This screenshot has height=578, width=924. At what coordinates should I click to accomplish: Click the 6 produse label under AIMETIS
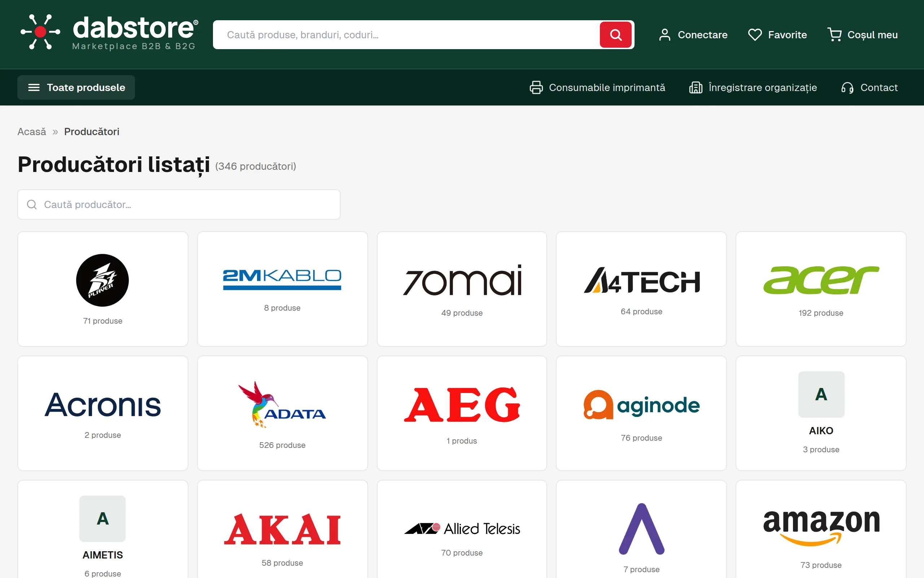pos(103,573)
